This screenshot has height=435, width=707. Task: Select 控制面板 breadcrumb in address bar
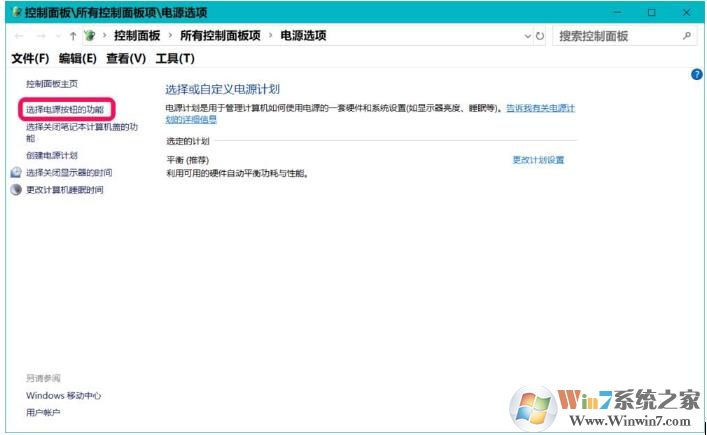137,36
